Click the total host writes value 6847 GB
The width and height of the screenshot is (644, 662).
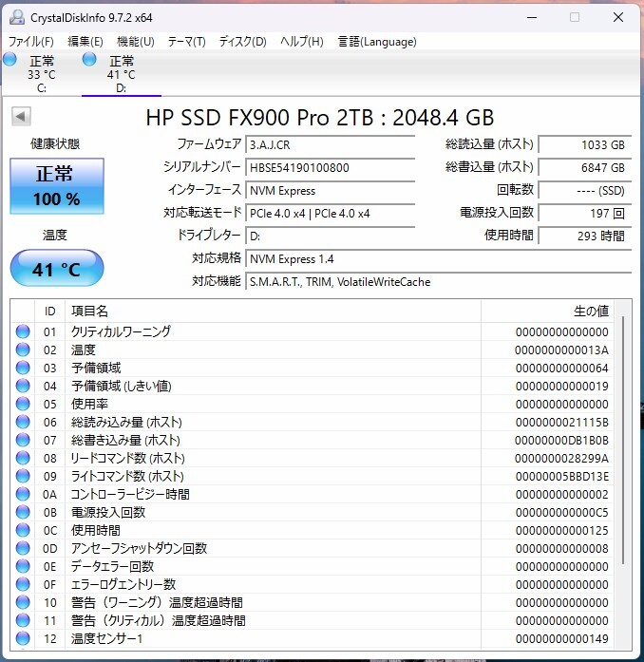[x=585, y=167]
